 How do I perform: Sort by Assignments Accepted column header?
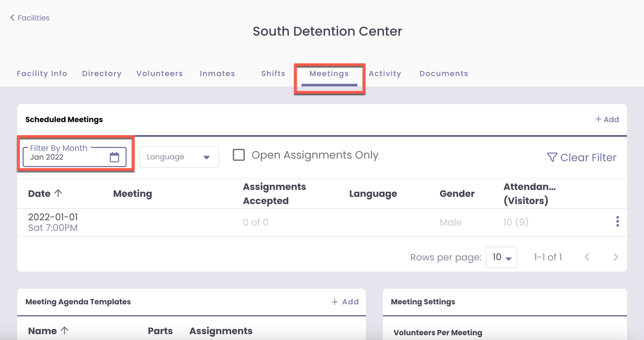(x=274, y=193)
